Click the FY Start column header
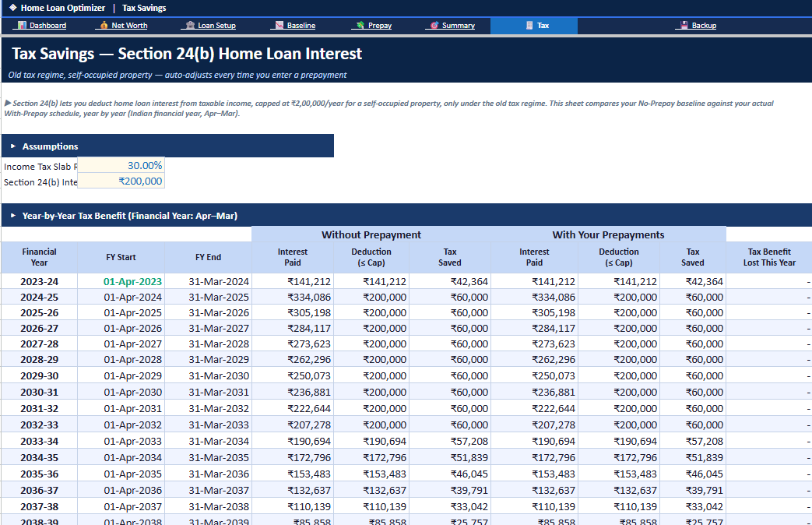The width and height of the screenshot is (812, 525). click(x=121, y=257)
